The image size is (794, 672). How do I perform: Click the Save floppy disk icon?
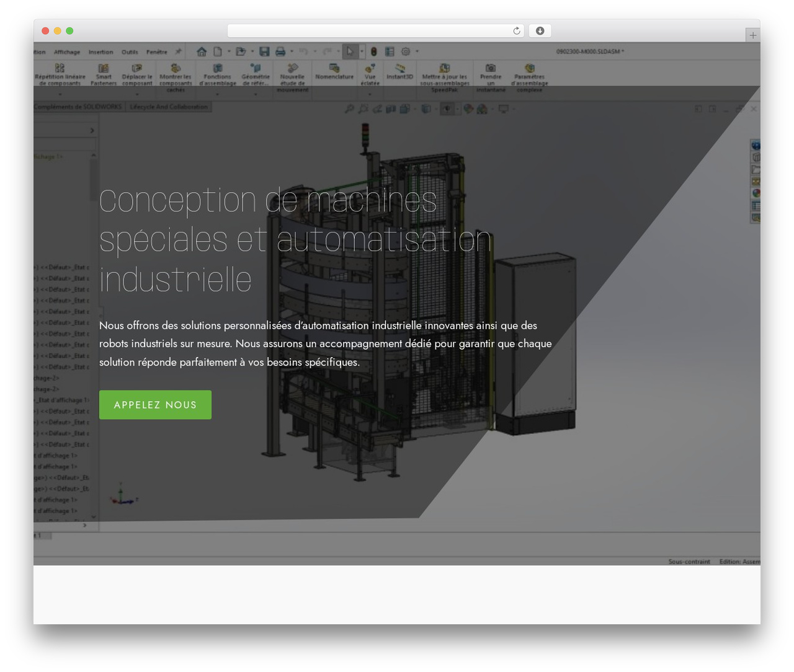click(264, 51)
